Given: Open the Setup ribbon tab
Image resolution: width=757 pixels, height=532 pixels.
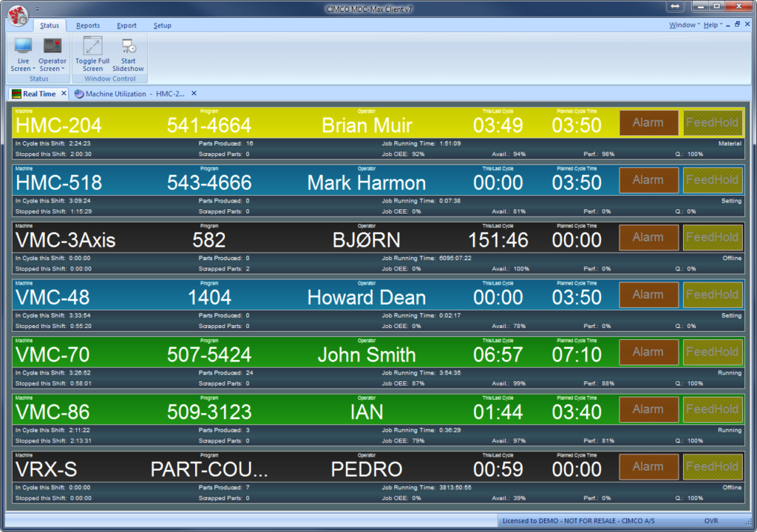Looking at the screenshot, I should 162,26.
